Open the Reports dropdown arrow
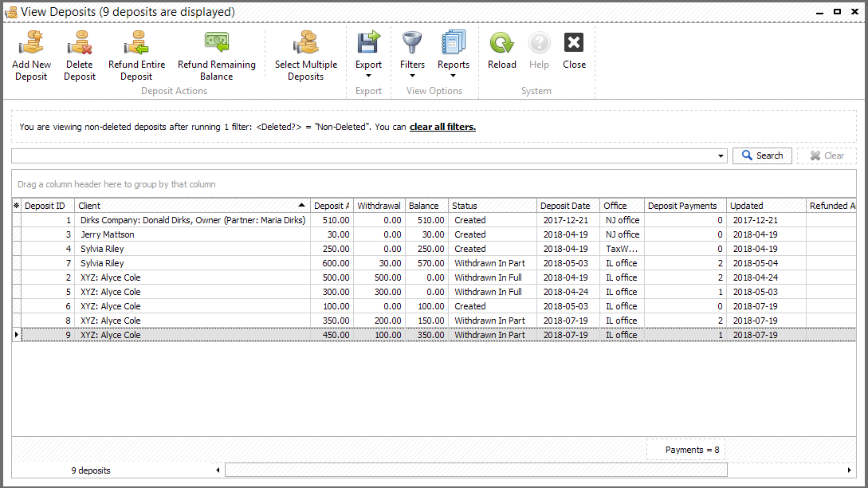Image resolution: width=868 pixels, height=488 pixels. point(454,76)
